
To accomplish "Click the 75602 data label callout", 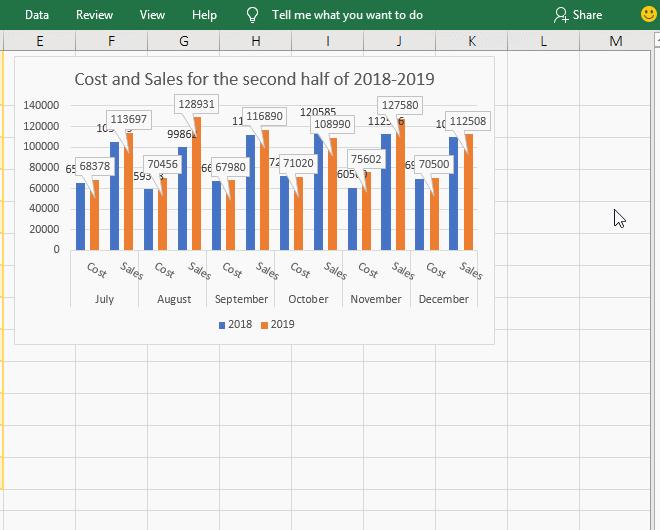I will [366, 159].
